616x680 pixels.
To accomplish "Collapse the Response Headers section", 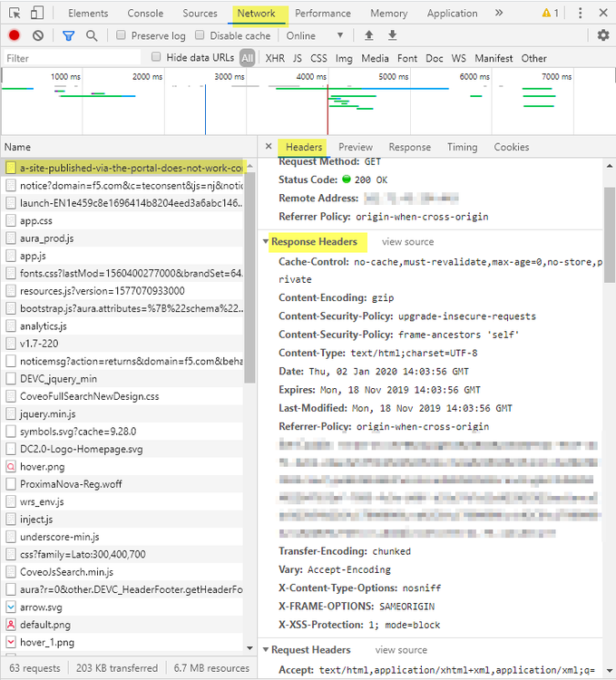I will point(266,242).
